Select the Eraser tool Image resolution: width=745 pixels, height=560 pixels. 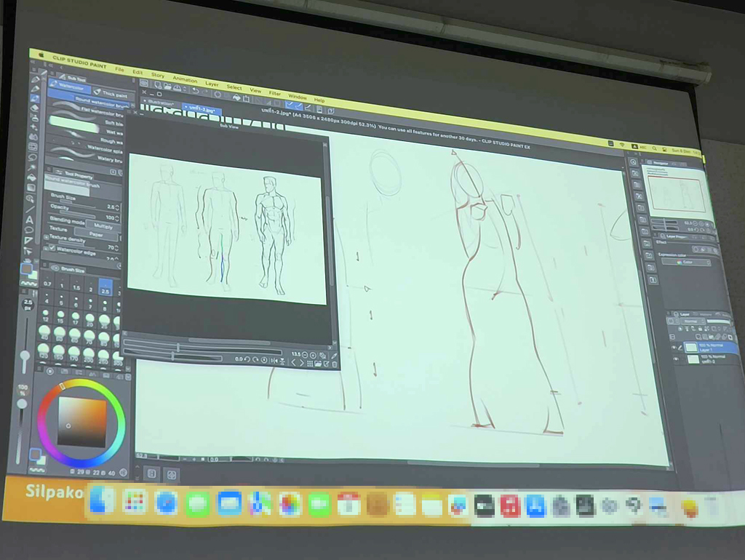(33, 107)
